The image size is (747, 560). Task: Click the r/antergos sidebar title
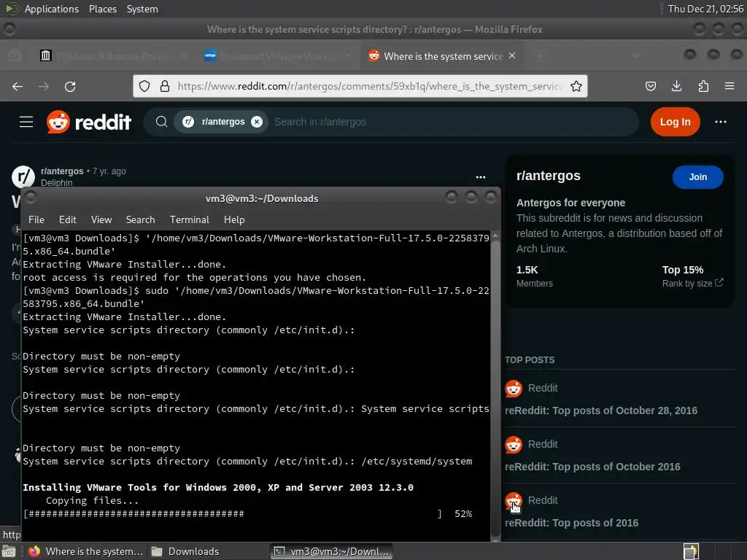(x=549, y=176)
